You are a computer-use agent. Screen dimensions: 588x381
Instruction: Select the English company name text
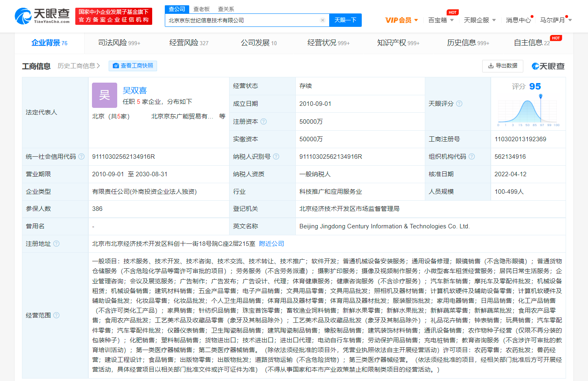coord(385,226)
